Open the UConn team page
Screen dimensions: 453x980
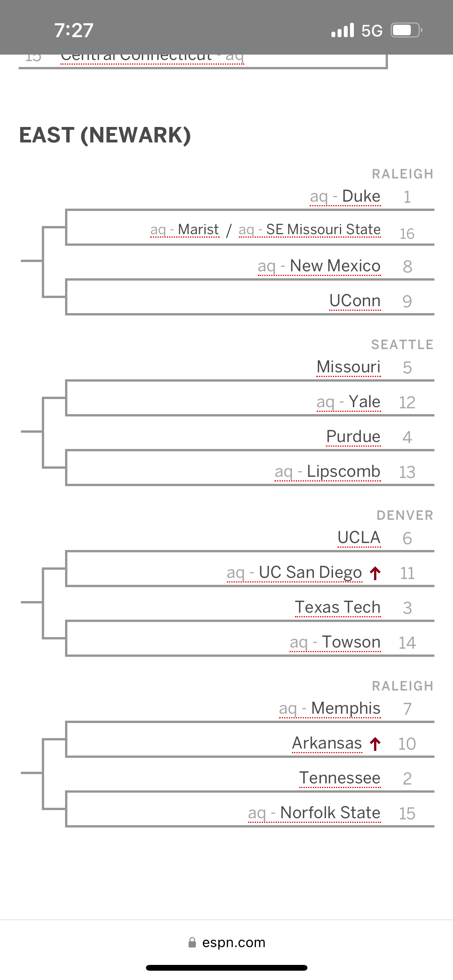pos(355,301)
